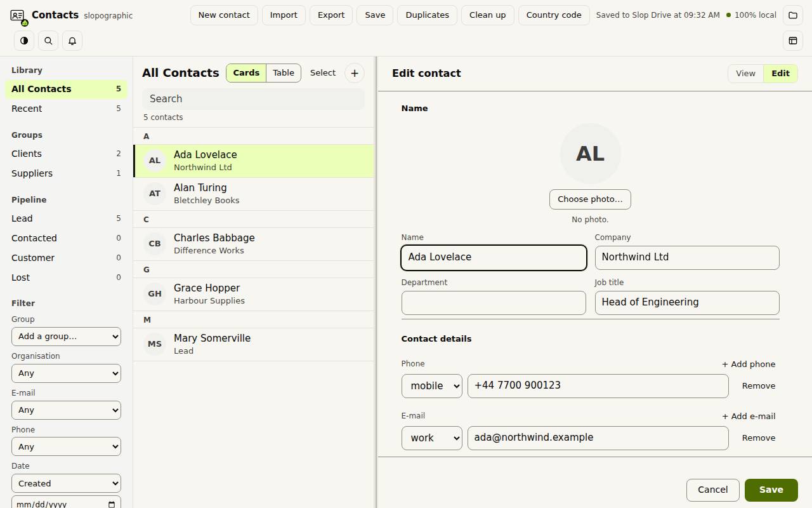Open the E-mail filter dropdown
Image resolution: width=812 pixels, height=508 pixels.
tap(66, 410)
